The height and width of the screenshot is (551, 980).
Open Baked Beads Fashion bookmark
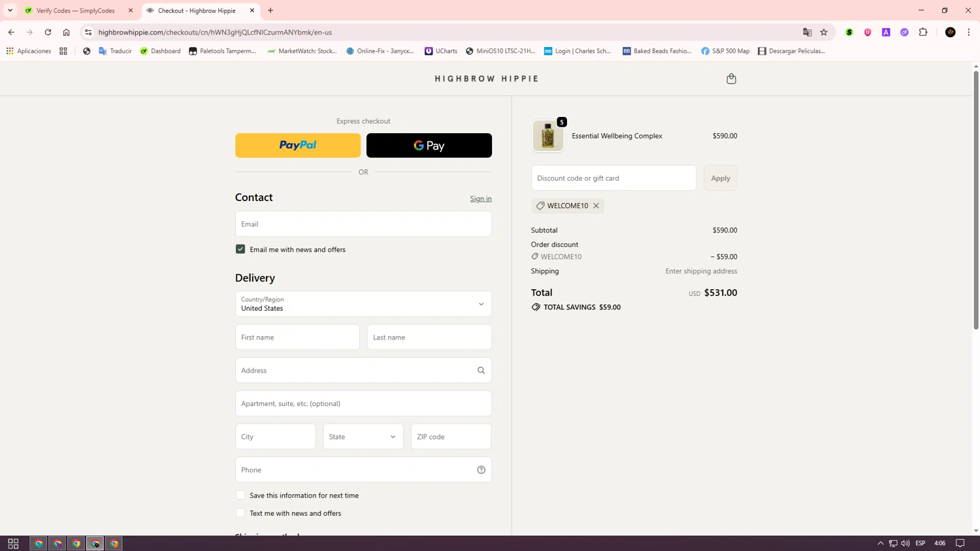pos(657,51)
